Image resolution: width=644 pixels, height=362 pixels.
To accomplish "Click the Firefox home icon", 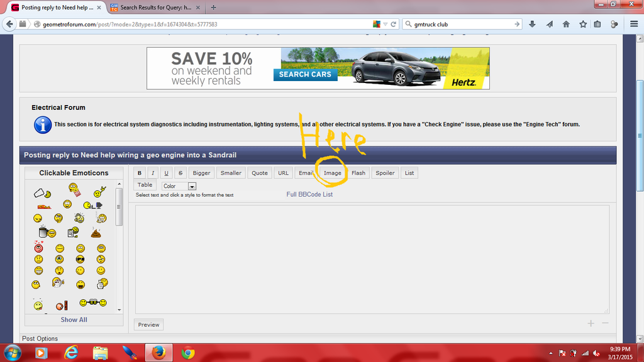I will click(566, 25).
